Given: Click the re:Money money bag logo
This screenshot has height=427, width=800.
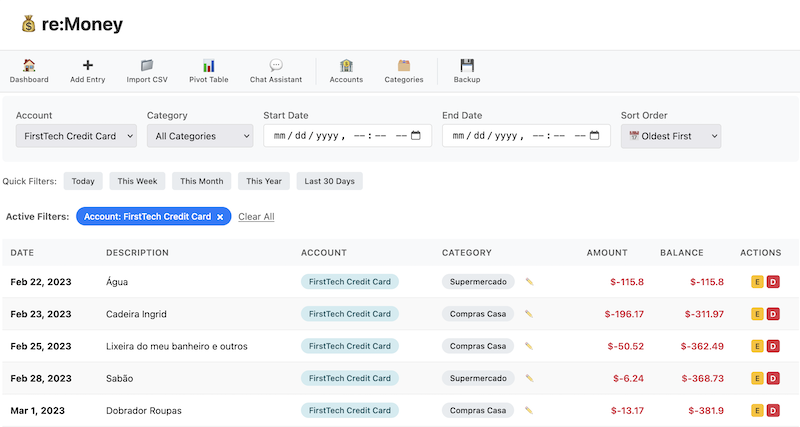Looking at the screenshot, I should pos(29,24).
